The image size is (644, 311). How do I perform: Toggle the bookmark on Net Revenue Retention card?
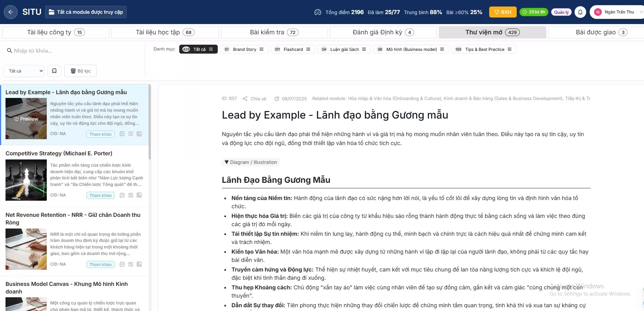(x=139, y=264)
